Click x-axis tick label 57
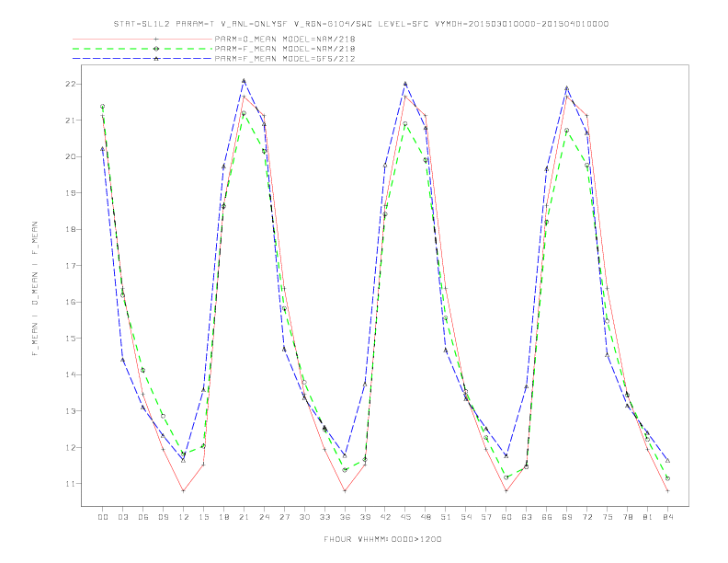This screenshot has width=728, height=563. [x=486, y=517]
